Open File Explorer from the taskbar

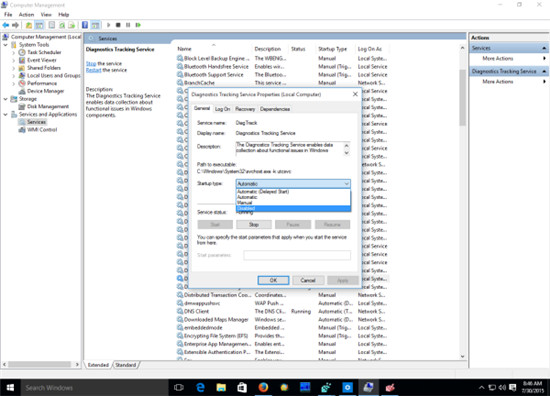click(221, 387)
